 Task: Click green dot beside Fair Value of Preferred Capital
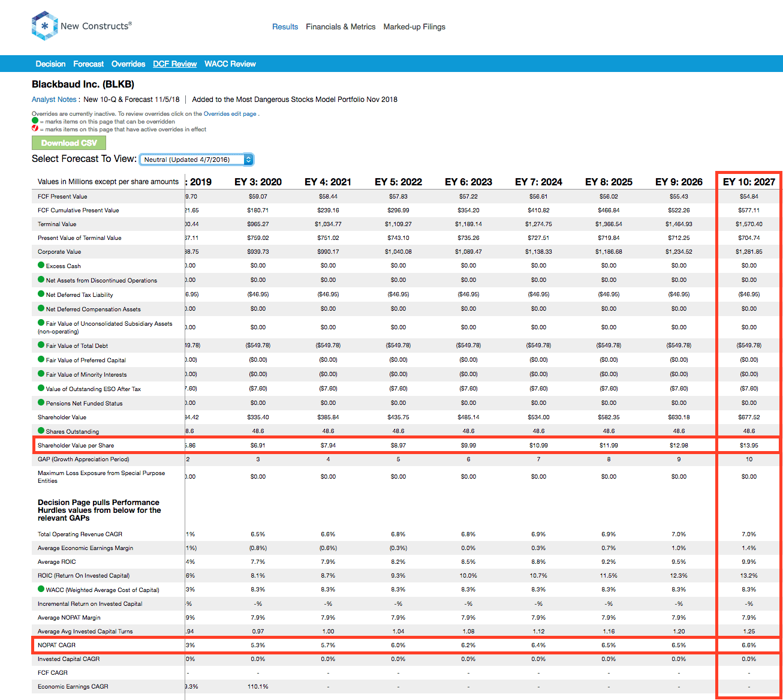[41, 359]
